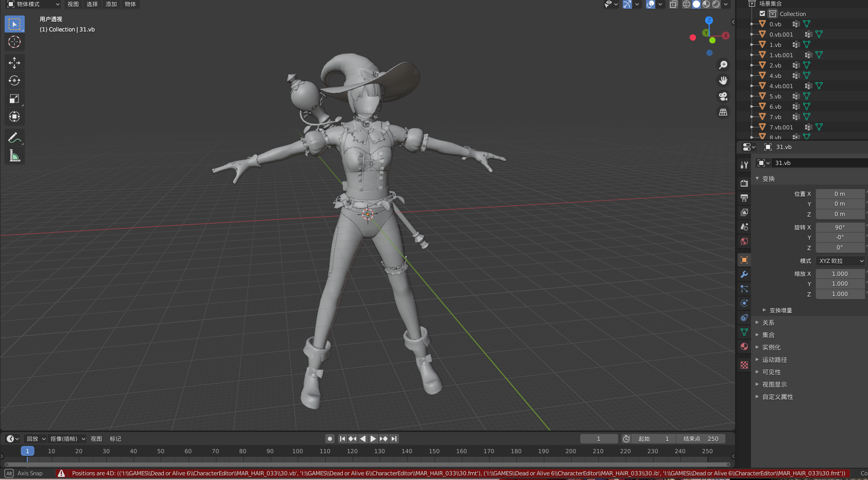Open the Modifier wrench properties tab
Screen dimensions: 868x480
[744, 274]
